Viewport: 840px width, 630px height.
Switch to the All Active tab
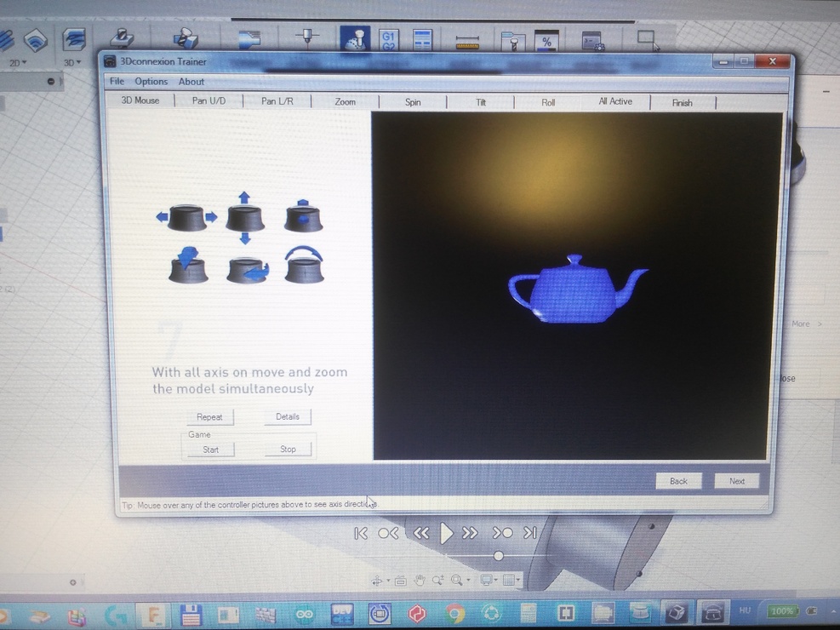615,102
